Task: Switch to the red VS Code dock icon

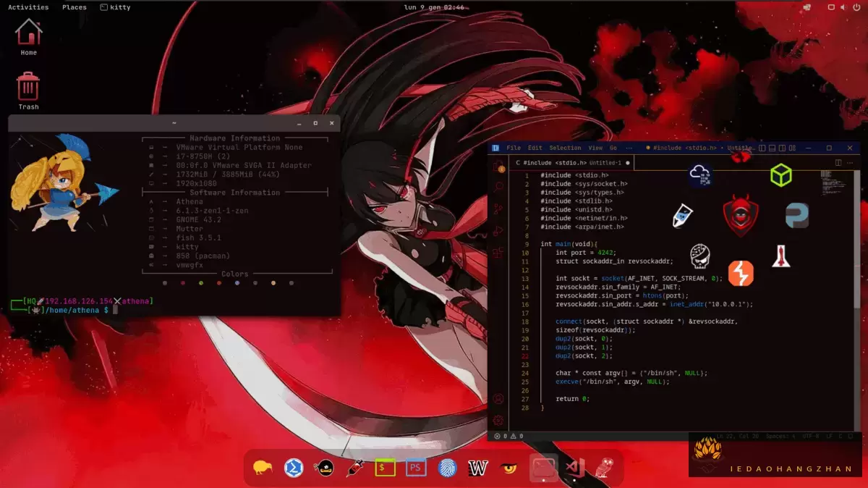Action: tap(576, 468)
